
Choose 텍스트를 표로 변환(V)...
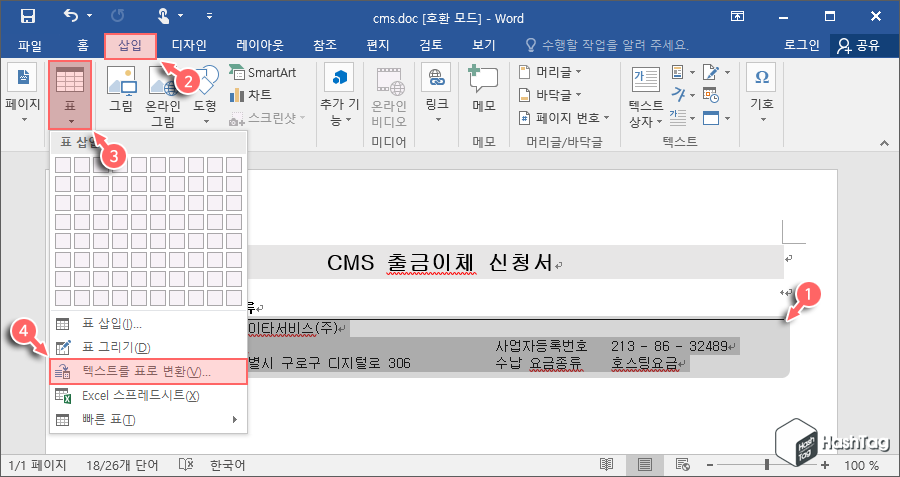(149, 371)
